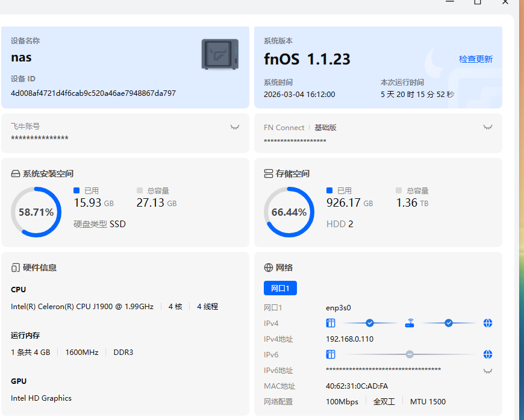Image resolution: width=524 pixels, height=420 pixels.
Task: Show the masked FN Connect ID
Action: (x=488, y=127)
